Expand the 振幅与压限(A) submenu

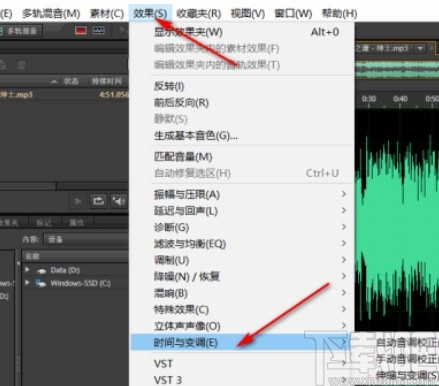(242, 194)
